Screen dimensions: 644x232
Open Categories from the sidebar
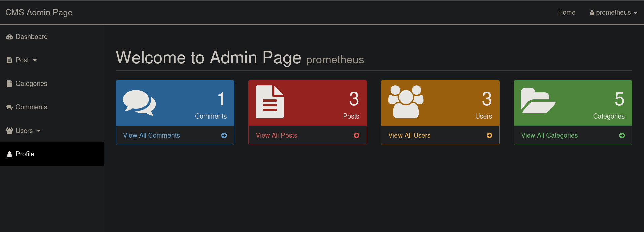[31, 84]
